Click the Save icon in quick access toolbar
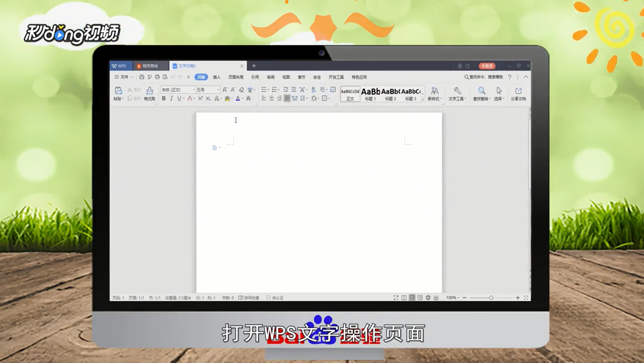 [142, 77]
